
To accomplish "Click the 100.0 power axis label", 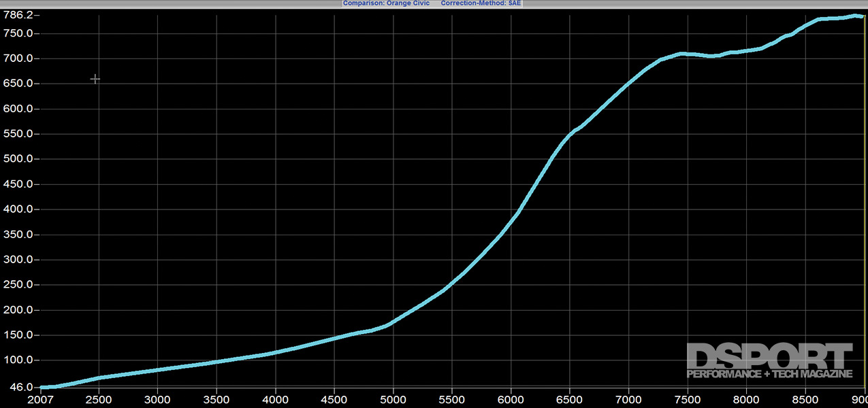I will point(16,360).
